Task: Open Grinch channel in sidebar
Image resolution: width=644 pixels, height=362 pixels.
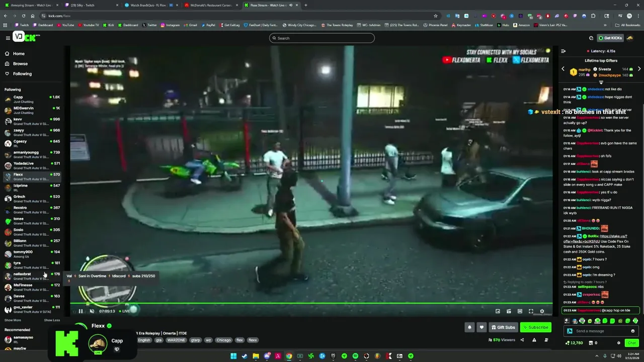Action: (x=32, y=199)
